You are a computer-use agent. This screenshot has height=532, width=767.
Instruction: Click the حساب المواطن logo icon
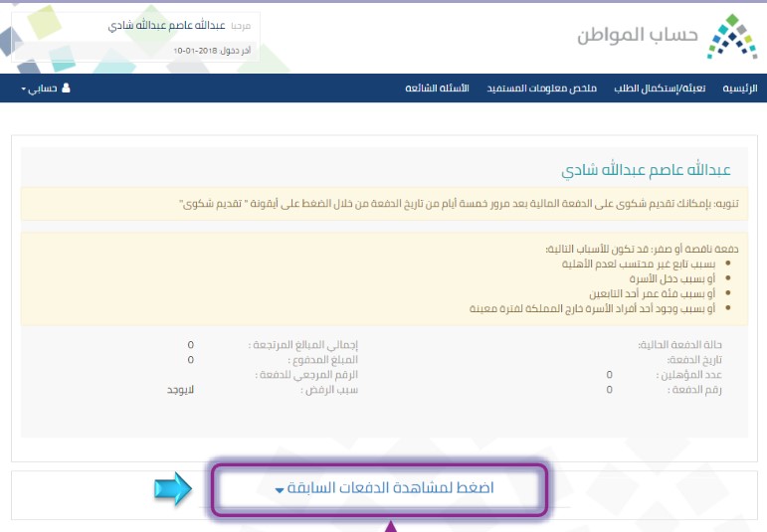pyautogui.click(x=732, y=37)
